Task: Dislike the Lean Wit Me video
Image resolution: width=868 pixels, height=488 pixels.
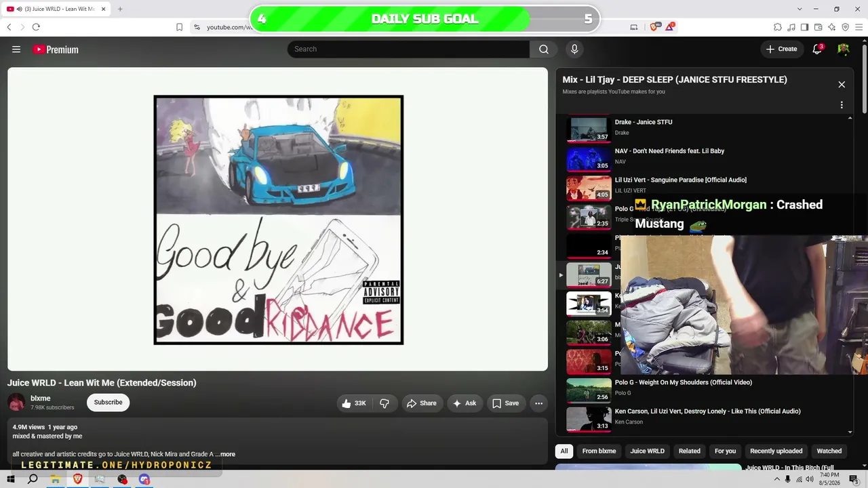Action: tap(384, 403)
